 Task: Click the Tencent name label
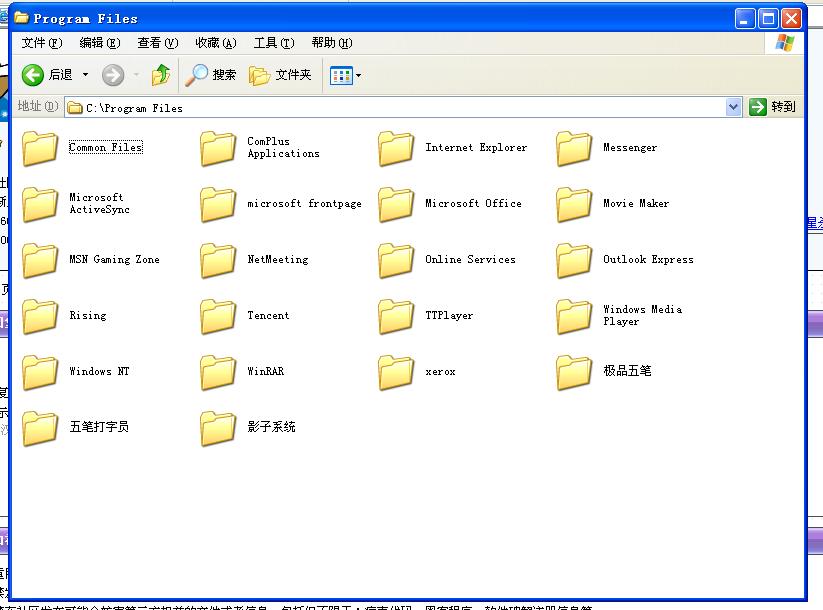[x=268, y=315]
